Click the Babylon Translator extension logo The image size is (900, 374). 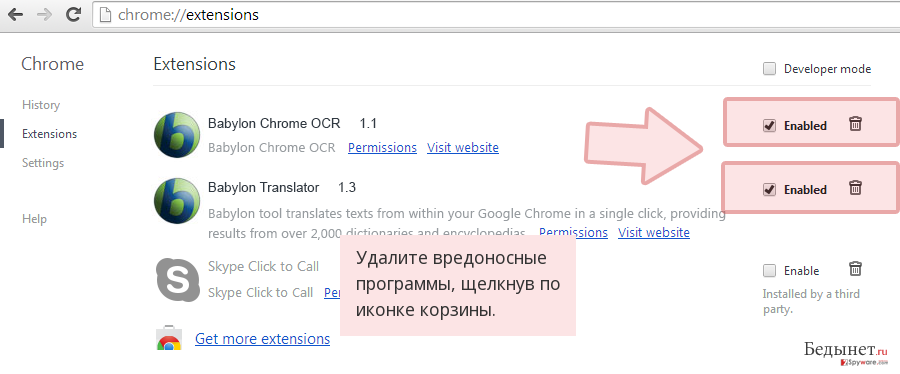coord(177,200)
